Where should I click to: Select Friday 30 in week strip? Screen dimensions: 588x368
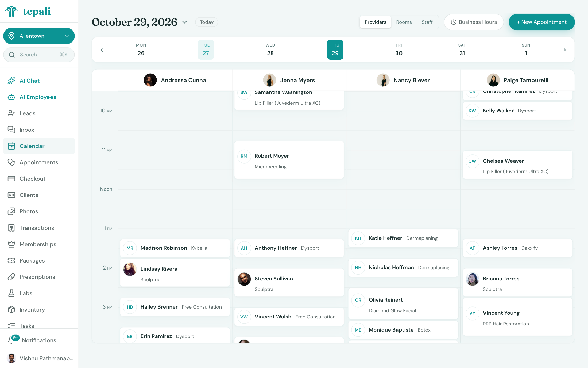click(x=399, y=50)
